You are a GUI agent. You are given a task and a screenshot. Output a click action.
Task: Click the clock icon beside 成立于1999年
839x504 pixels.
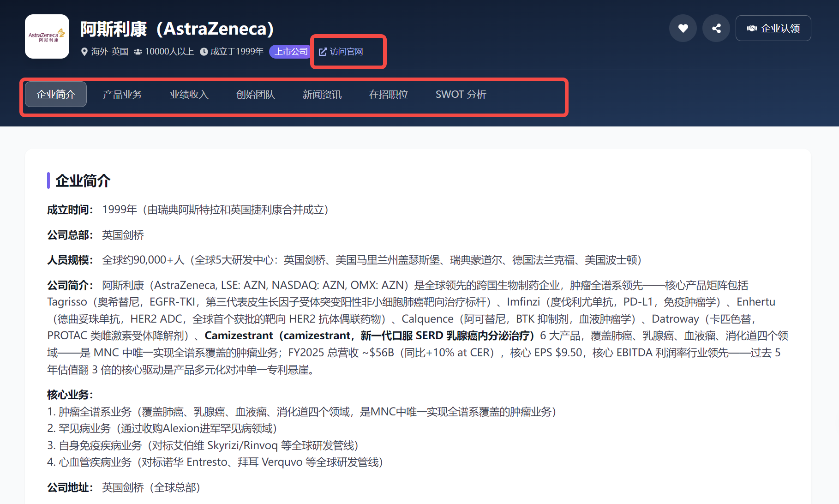coord(204,52)
